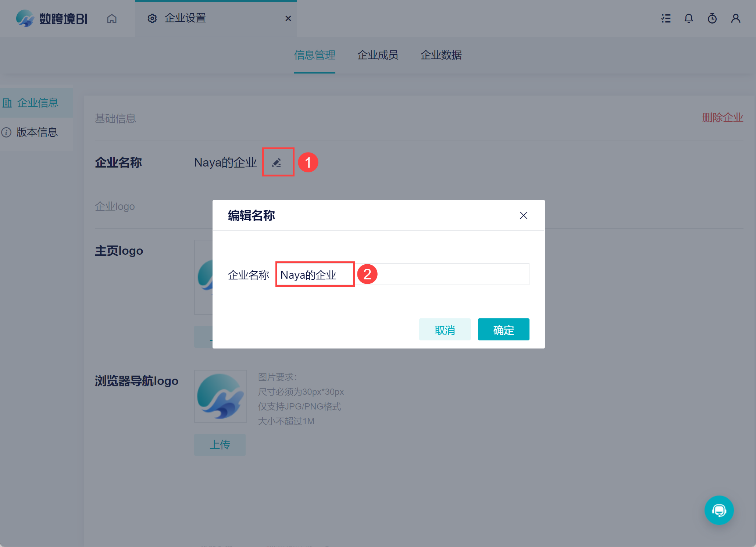Open the home page icon
Viewport: 756px width, 547px height.
112,18
